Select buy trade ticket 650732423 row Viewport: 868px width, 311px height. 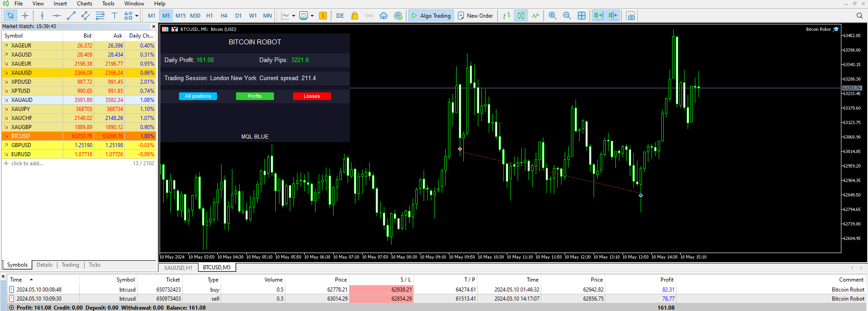pos(436,290)
